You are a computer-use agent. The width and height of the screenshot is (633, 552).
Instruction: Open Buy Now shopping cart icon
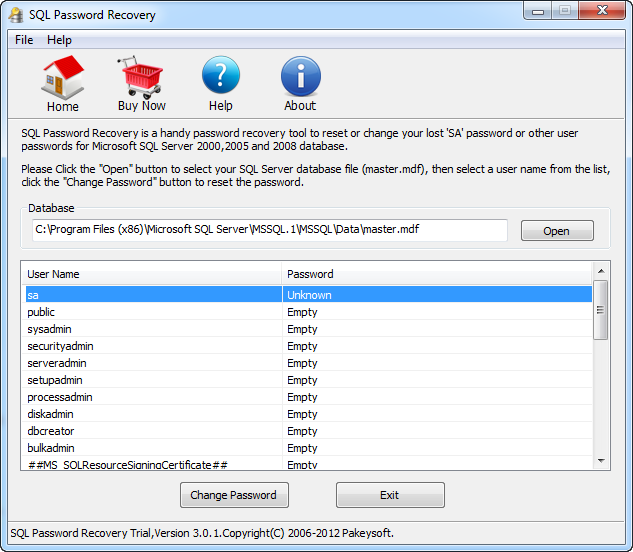coord(141,77)
